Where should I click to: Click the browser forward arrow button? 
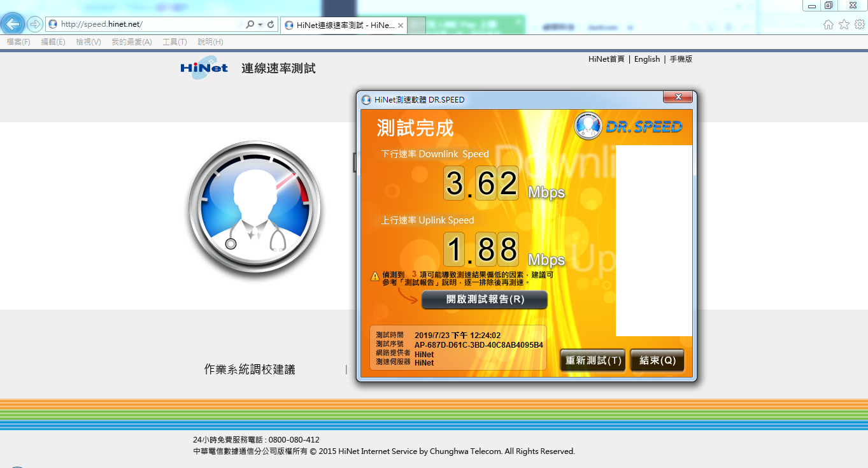tap(35, 24)
